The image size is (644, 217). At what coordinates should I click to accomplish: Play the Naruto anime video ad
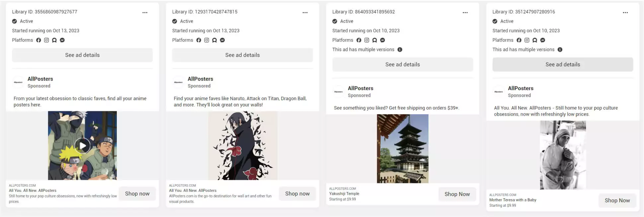(82, 145)
